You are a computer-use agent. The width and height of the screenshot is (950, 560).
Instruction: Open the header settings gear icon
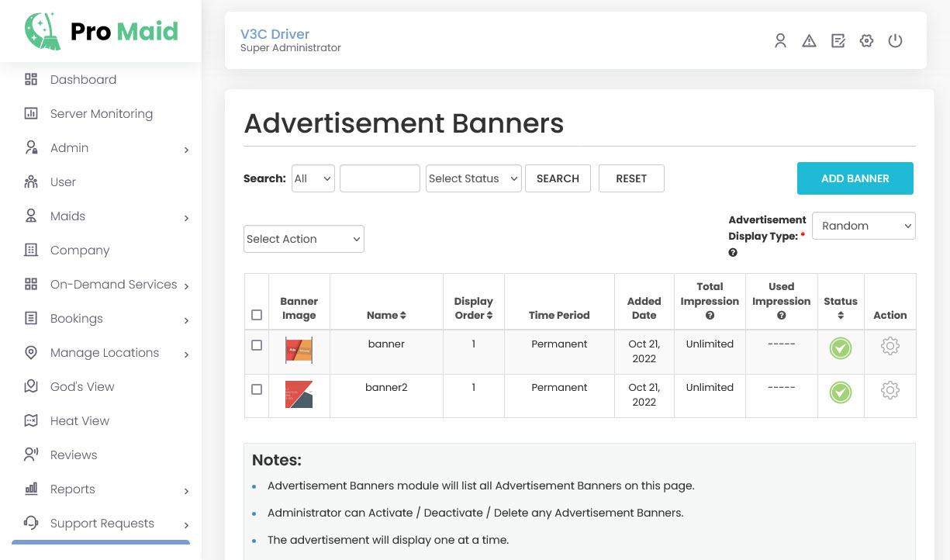pyautogui.click(x=866, y=41)
